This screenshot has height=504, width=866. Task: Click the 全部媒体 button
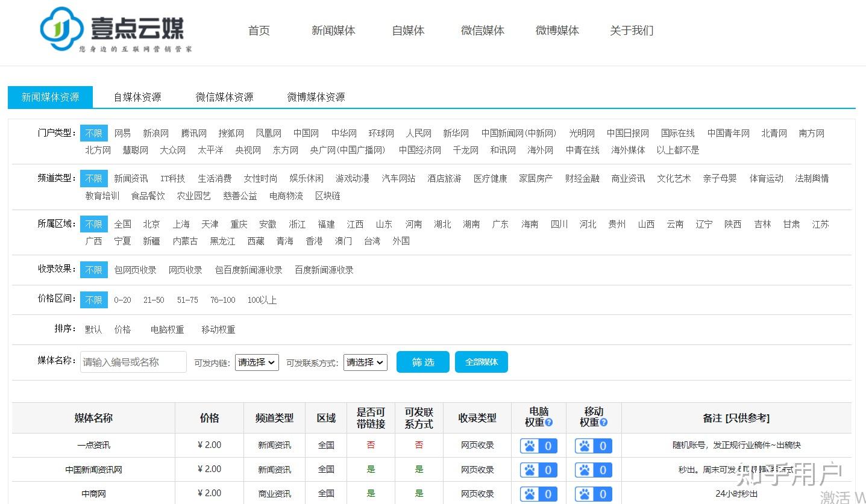[x=482, y=362]
